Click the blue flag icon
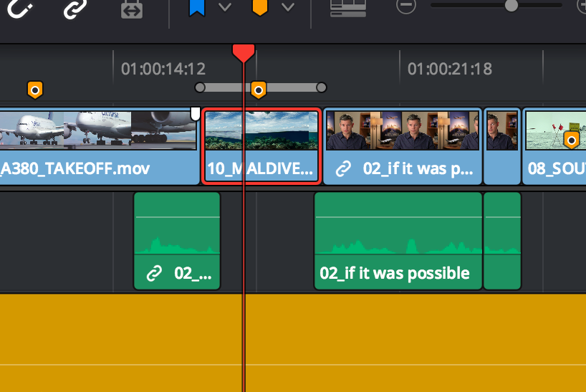 tap(196, 7)
